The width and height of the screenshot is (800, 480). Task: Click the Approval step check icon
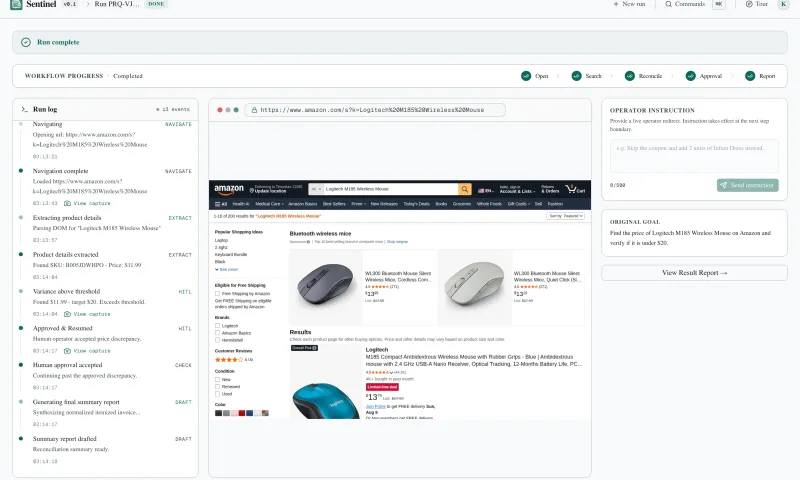point(690,76)
